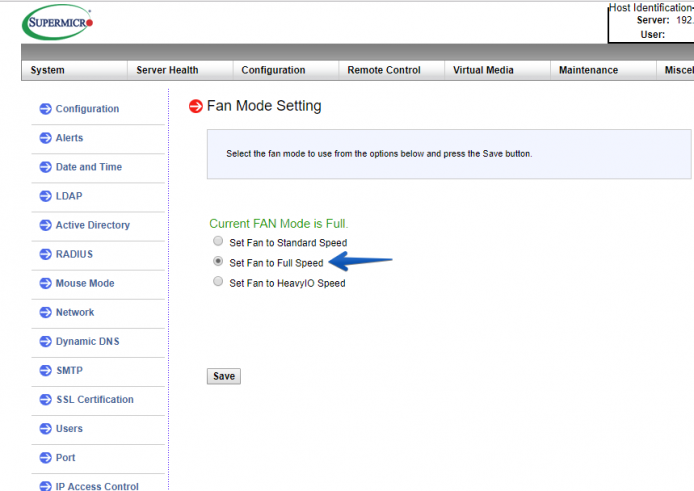Click the arrow icon beside Users
This screenshot has width=694, height=491.
46,429
